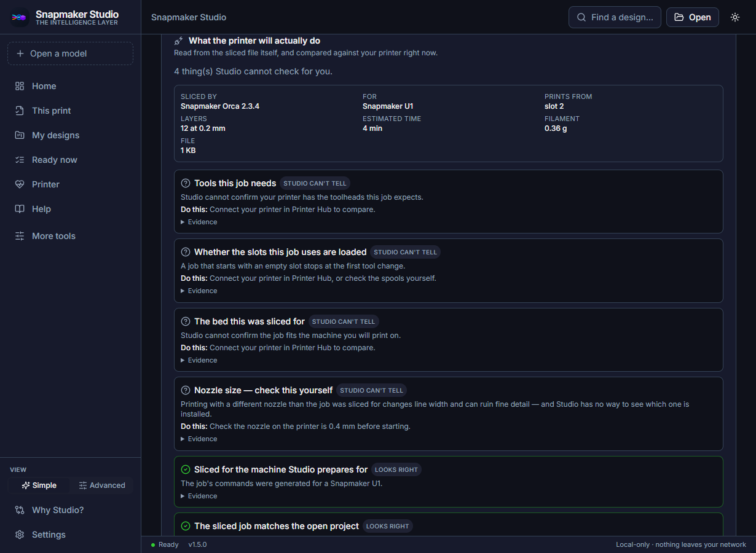Click the Open button in the header
Screen dimensions: 756x553
(693, 17)
